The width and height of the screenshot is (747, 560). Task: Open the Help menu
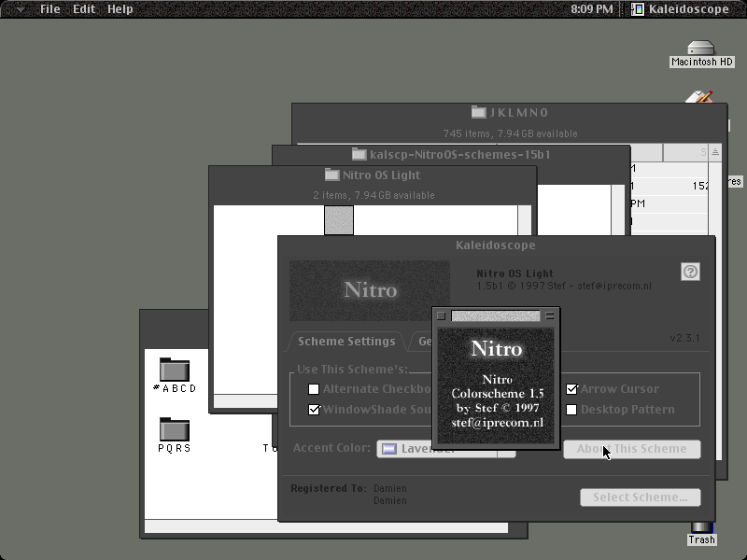click(120, 9)
